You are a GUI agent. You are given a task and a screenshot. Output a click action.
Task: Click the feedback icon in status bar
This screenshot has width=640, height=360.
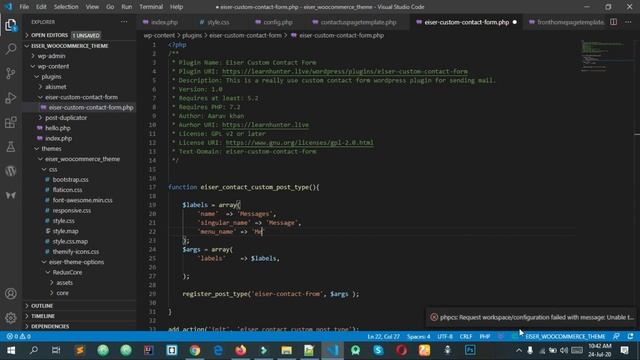tap(616, 336)
